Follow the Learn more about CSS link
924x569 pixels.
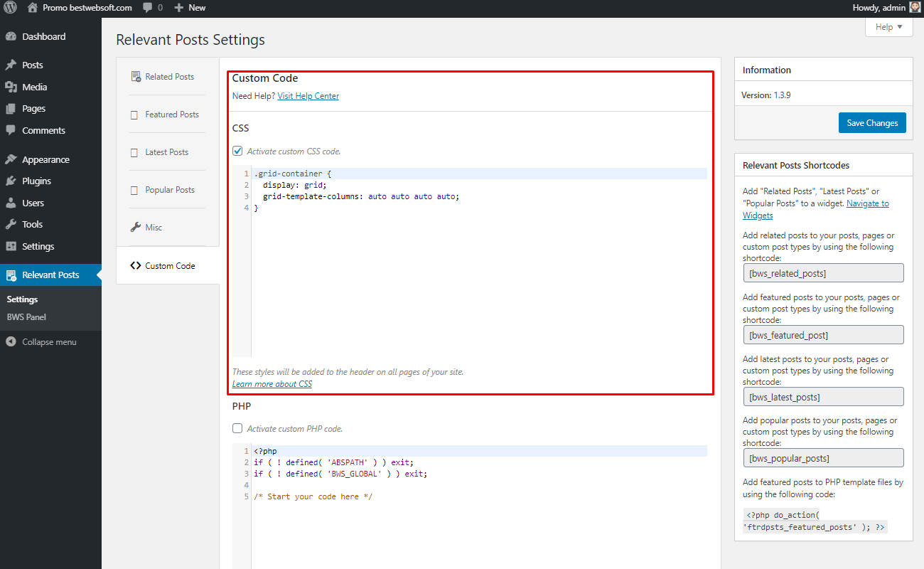272,384
